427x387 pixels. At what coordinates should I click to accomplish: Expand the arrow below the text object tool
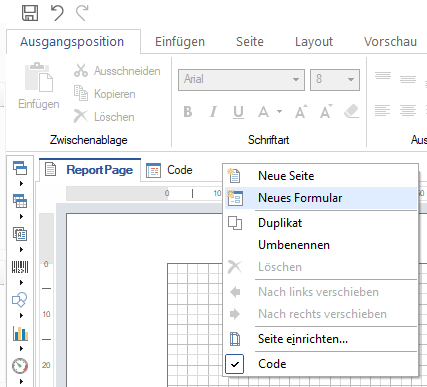21,249
